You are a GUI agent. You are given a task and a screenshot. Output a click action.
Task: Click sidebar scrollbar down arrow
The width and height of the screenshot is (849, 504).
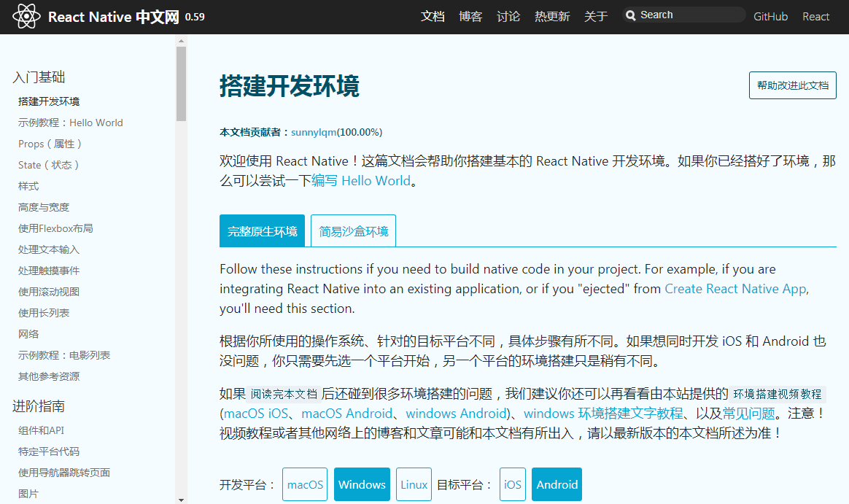[x=182, y=500]
